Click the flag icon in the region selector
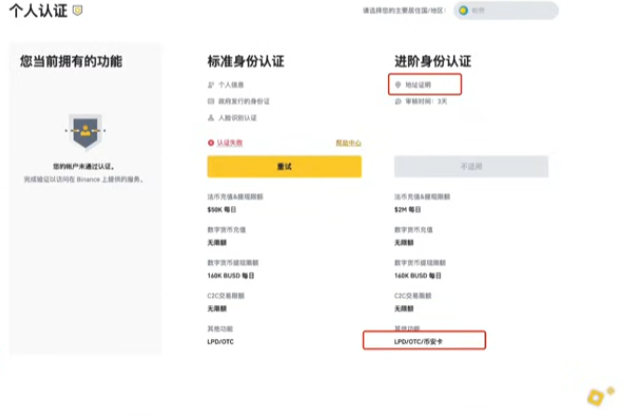The height and width of the screenshot is (418, 627). (x=463, y=10)
